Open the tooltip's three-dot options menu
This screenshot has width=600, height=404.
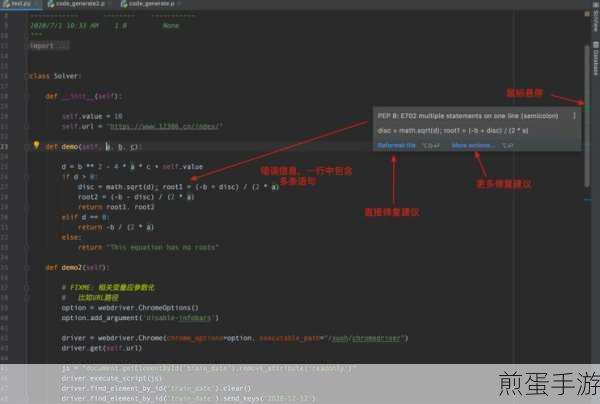574,116
